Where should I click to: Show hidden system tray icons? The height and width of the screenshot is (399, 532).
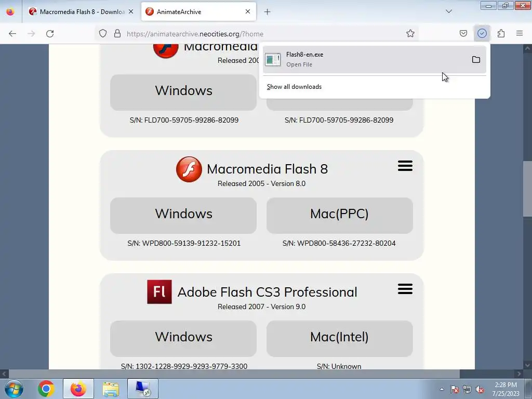click(442, 389)
